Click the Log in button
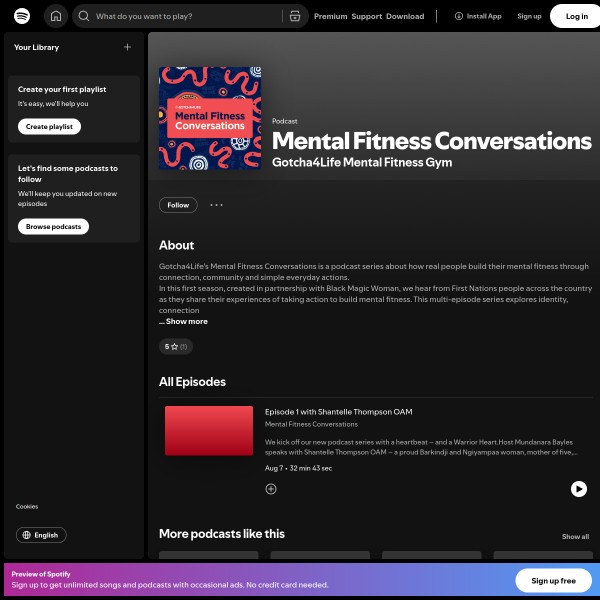This screenshot has height=600, width=600. 576,16
